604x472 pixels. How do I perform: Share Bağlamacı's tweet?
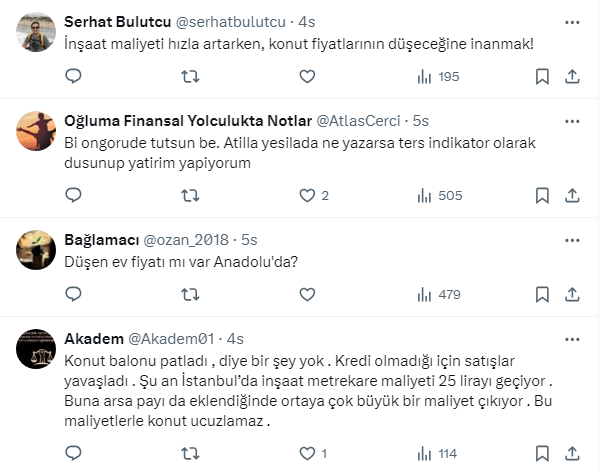click(573, 294)
